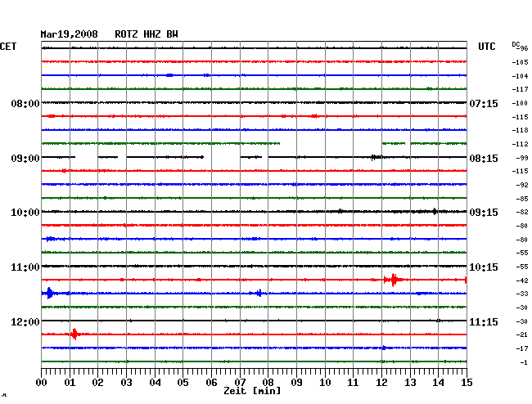Click the DC offset value -42
The width and height of the screenshot is (532, 404).
521,281
